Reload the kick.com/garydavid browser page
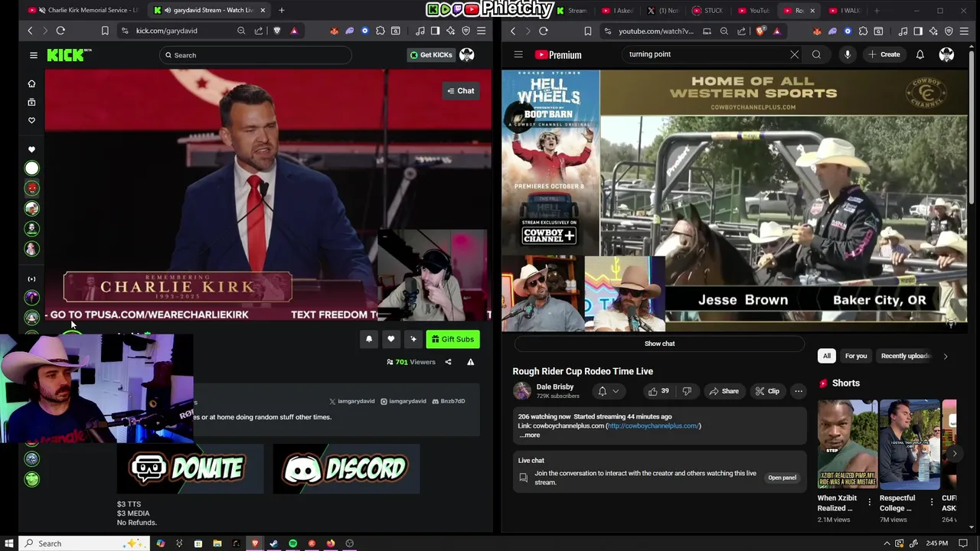This screenshot has height=551, width=980. click(x=60, y=31)
